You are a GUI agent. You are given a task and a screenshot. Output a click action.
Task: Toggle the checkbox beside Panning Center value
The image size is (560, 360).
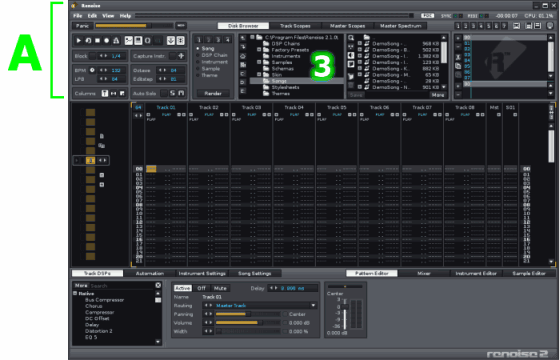(x=285, y=314)
